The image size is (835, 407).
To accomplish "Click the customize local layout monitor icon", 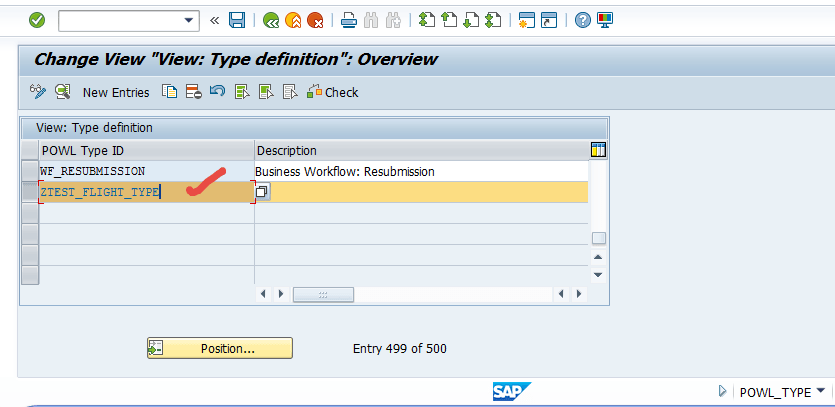I will tap(605, 20).
